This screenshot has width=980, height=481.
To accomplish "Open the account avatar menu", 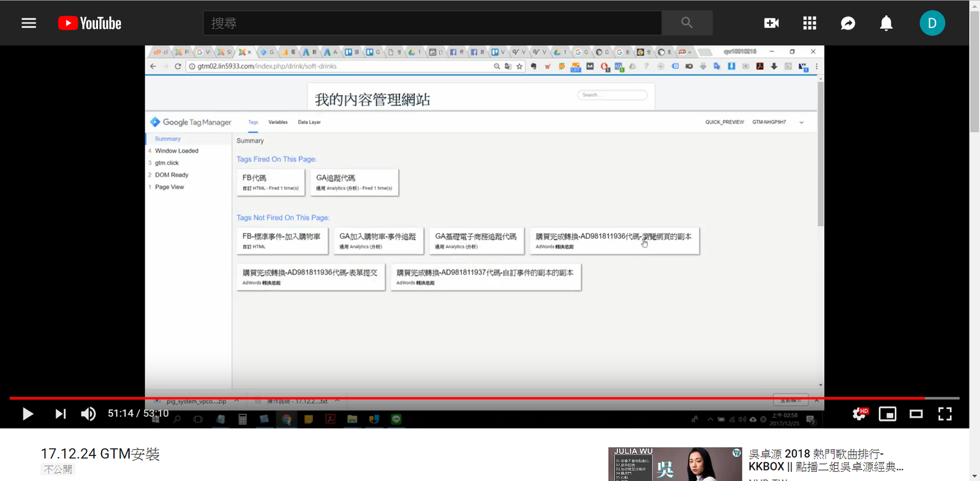I will pyautogui.click(x=932, y=23).
